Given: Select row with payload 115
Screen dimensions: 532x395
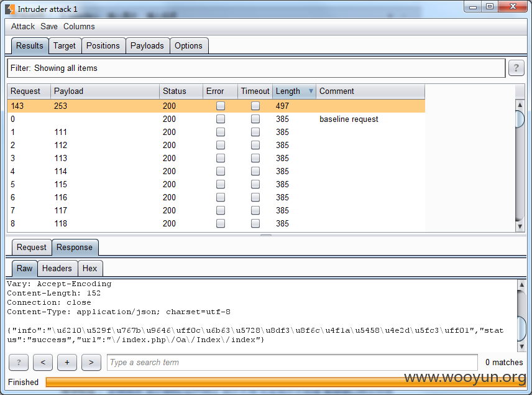Looking at the screenshot, I should point(216,184).
